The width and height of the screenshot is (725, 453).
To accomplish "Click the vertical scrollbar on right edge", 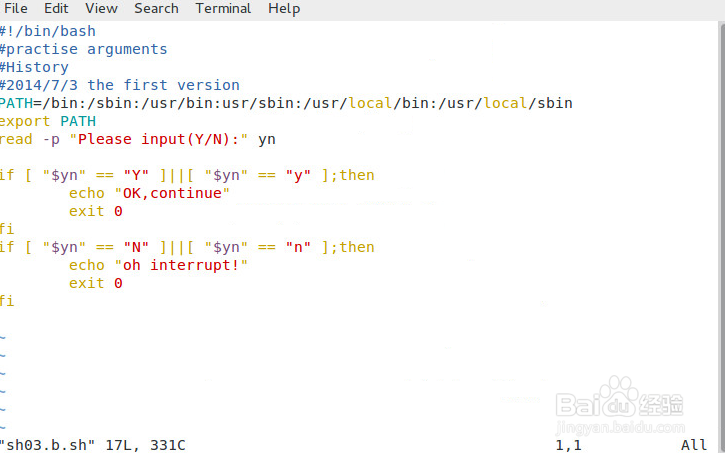I will [x=722, y=231].
